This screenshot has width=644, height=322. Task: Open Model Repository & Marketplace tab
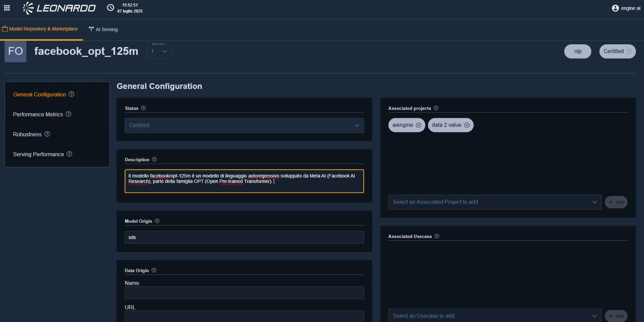coord(40,29)
